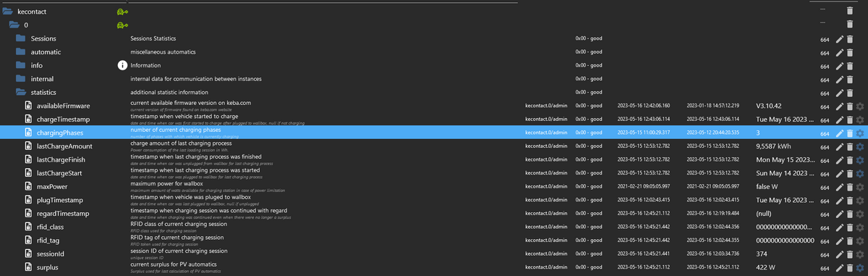This screenshot has width=868, height=276.
Task: Open custom settings gear for chargingPhases
Action: coord(859,133)
